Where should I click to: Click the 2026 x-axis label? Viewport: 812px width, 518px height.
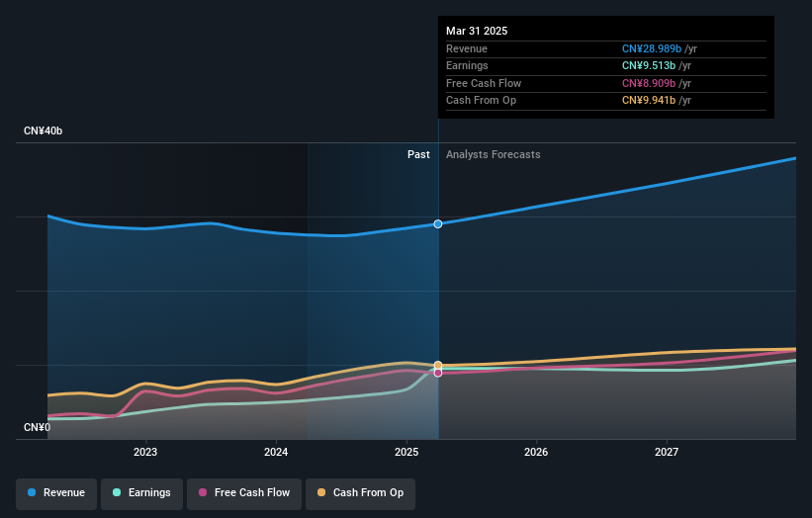click(536, 452)
